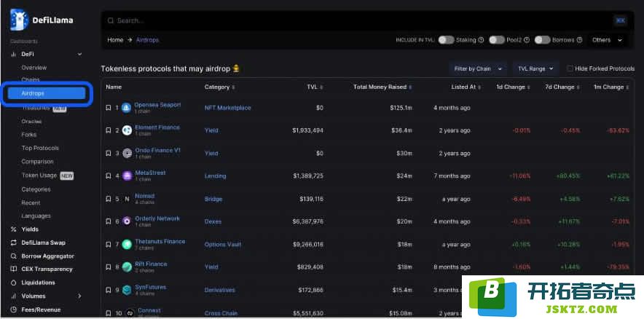Click Borrows help question icon
The image size is (644, 319).
tap(579, 40)
